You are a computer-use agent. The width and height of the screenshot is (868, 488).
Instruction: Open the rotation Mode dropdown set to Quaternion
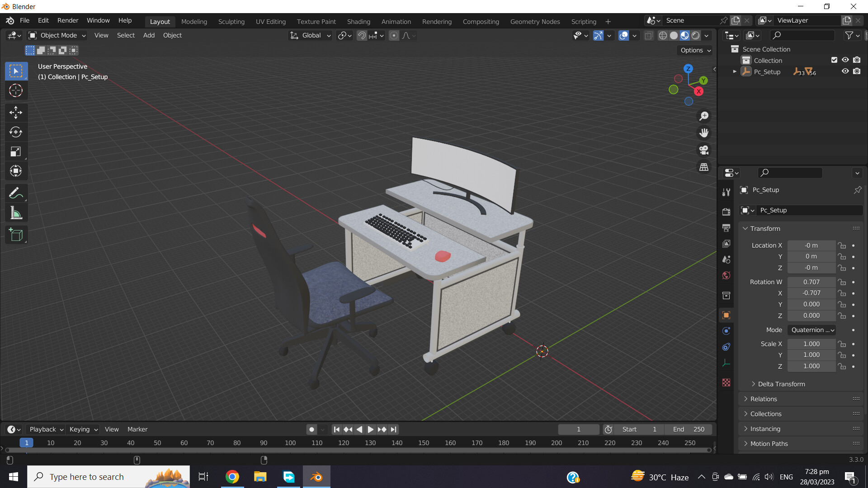(x=811, y=330)
